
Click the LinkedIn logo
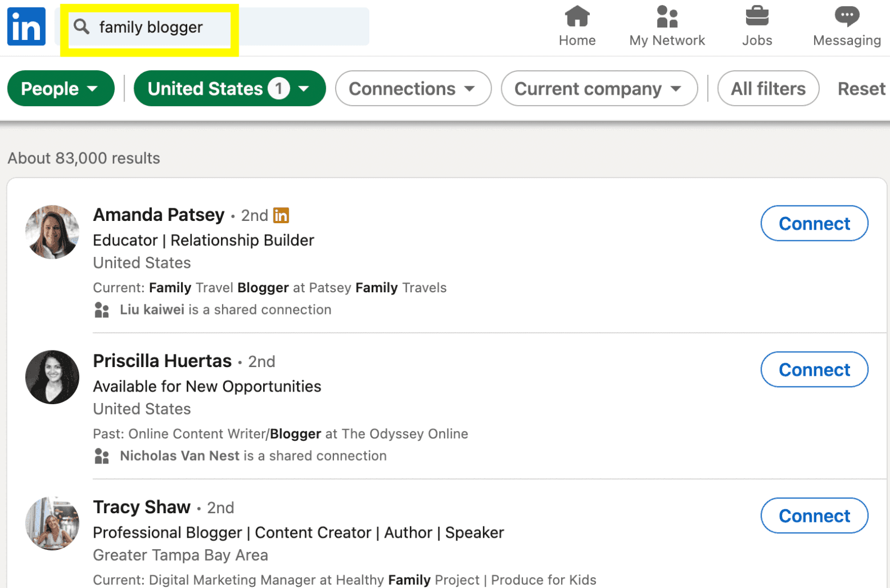click(x=26, y=26)
